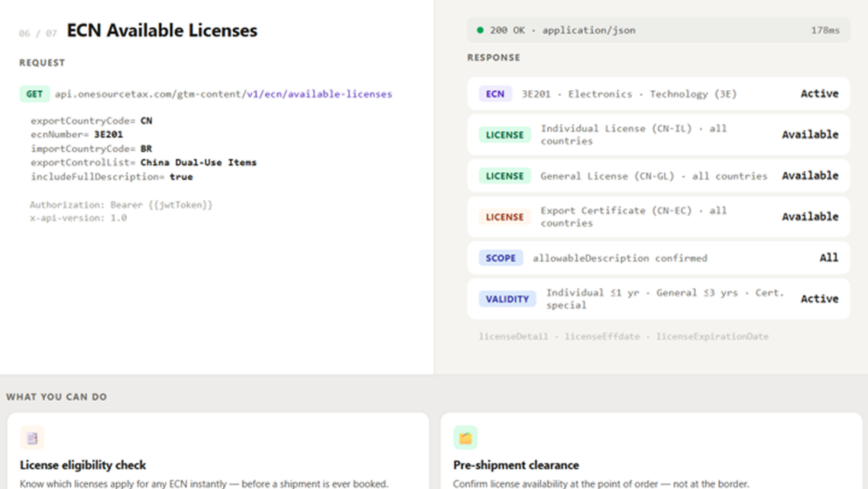Viewport: 868px width, 489px height.
Task: Click the ECN Available Licenses heading
Action: 162,31
